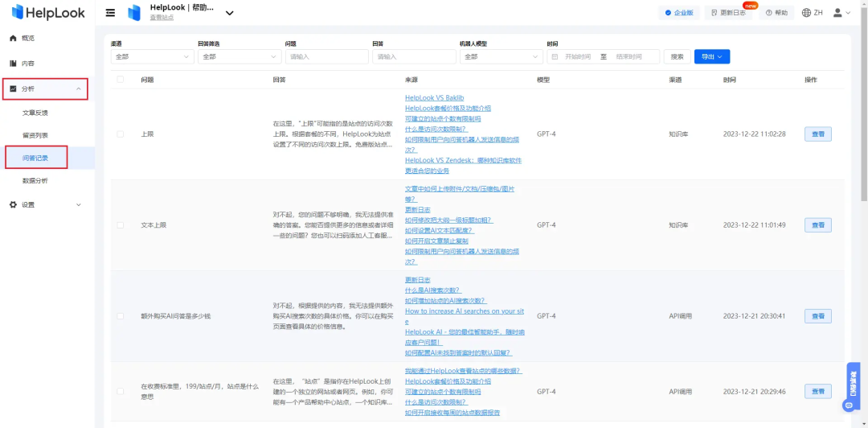Open the 更新日志 changelog button

click(x=728, y=13)
